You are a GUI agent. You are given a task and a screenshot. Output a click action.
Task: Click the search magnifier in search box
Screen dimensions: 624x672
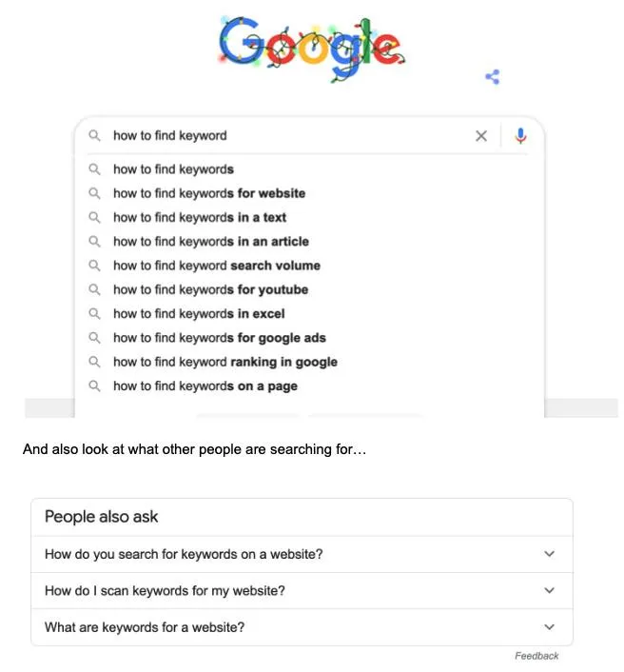[94, 135]
